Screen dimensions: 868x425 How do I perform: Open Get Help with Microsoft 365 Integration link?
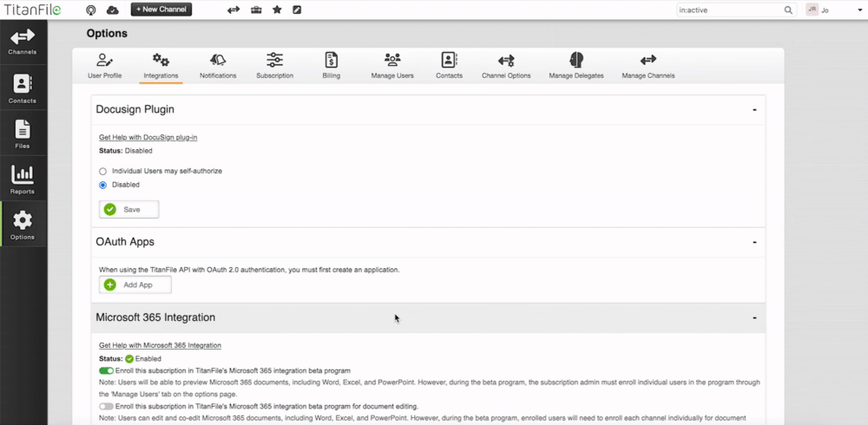tap(160, 345)
